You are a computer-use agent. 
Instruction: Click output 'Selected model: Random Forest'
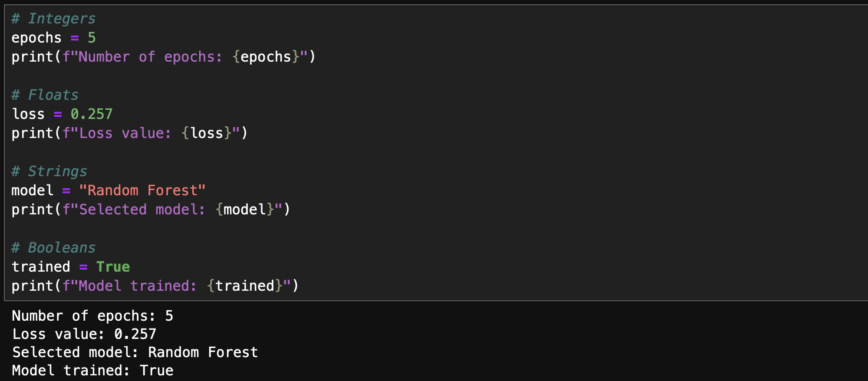(135, 352)
